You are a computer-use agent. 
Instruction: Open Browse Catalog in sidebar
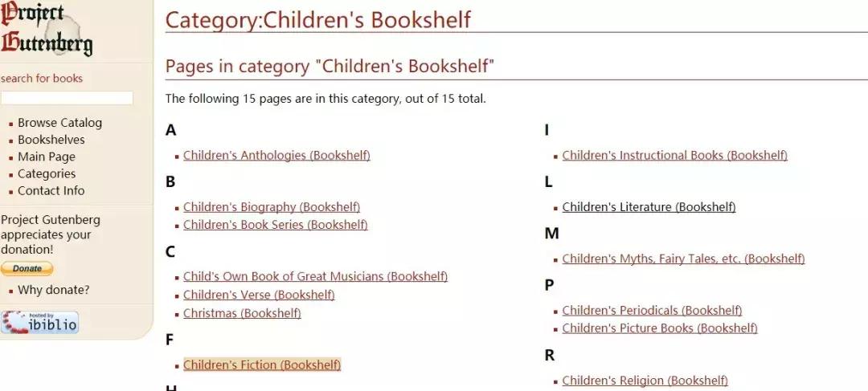pos(59,123)
